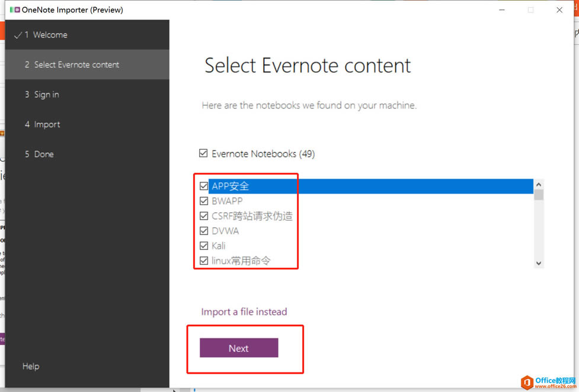Click the scrollbar up arrow in notebook list
This screenshot has width=579, height=392.
coord(539,184)
